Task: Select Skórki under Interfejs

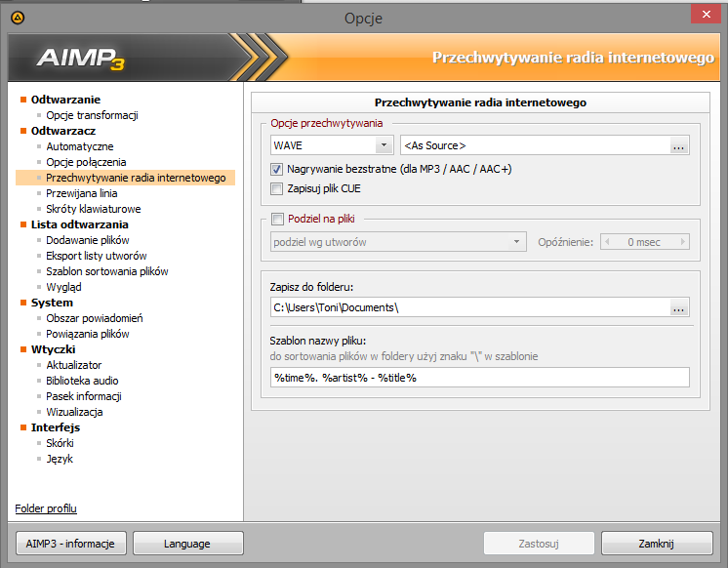Action: tap(61, 443)
